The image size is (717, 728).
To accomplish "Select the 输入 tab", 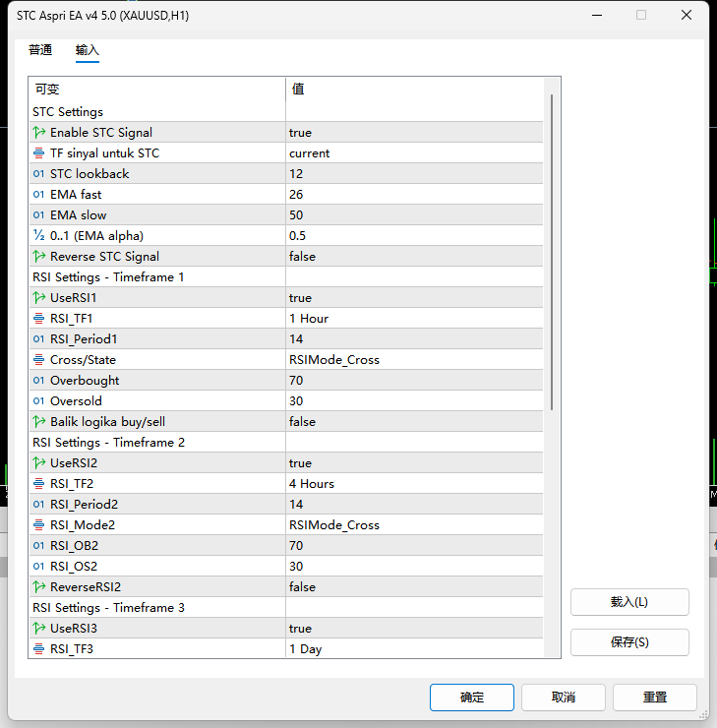I will pyautogui.click(x=88, y=50).
